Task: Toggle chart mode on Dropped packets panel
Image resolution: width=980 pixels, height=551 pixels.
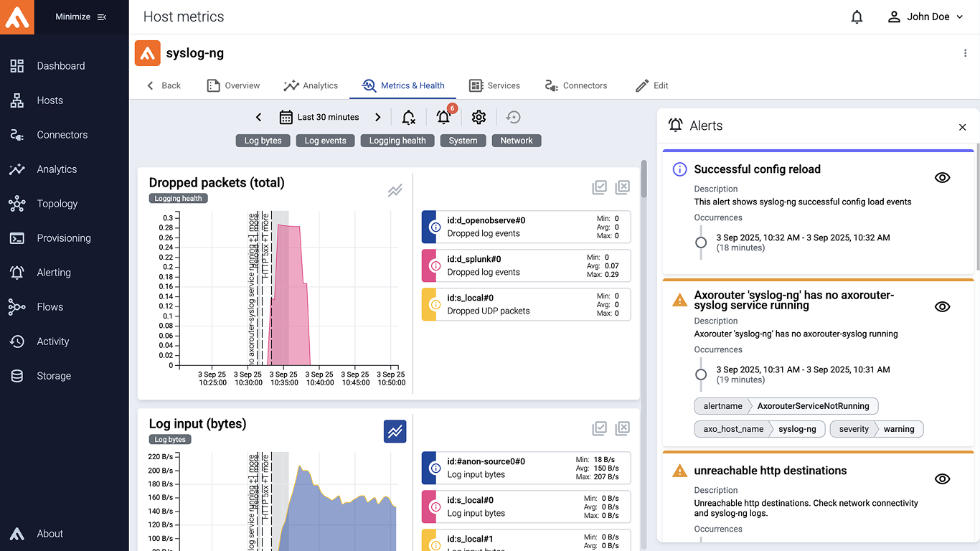Action: (x=395, y=190)
